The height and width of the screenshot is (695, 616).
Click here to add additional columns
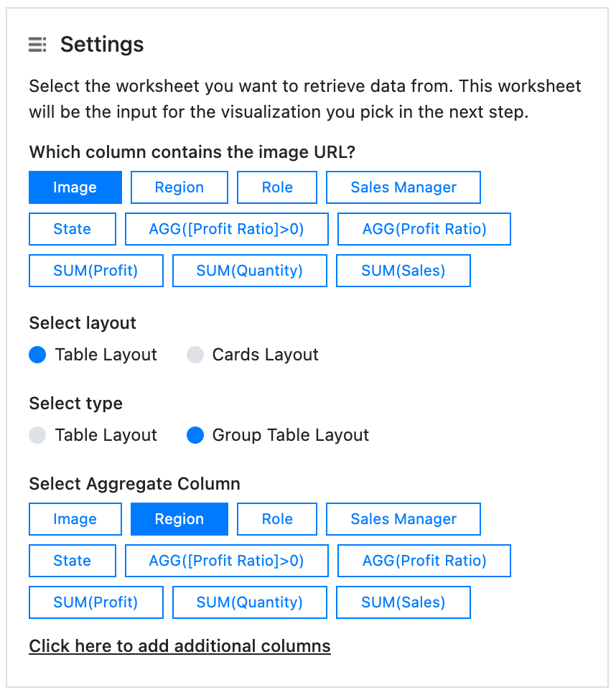point(179,646)
